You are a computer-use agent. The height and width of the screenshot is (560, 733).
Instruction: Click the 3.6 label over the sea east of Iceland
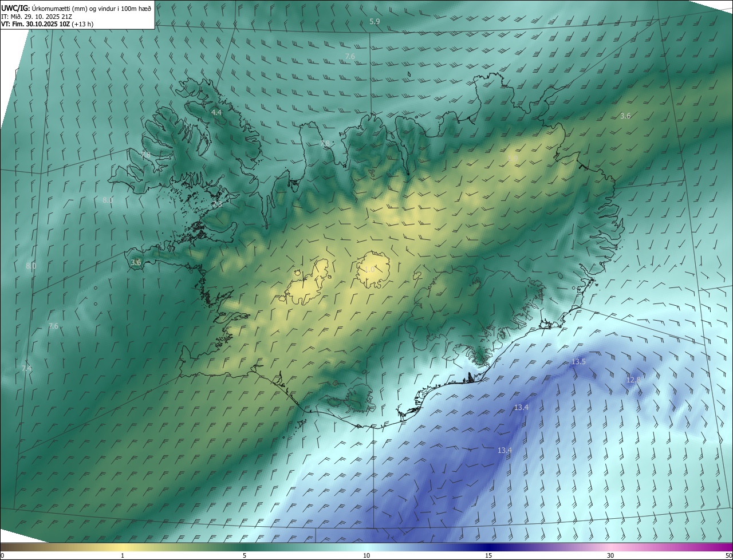[625, 116]
